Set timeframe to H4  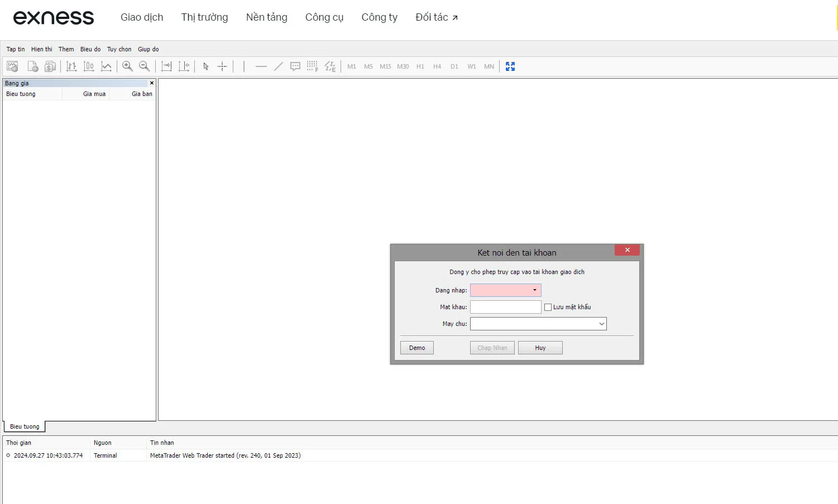[x=437, y=66]
